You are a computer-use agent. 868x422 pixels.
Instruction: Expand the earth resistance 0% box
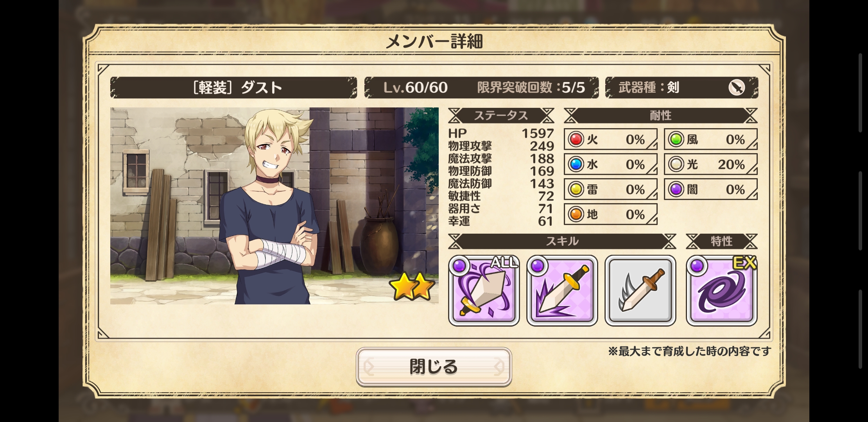click(x=610, y=214)
